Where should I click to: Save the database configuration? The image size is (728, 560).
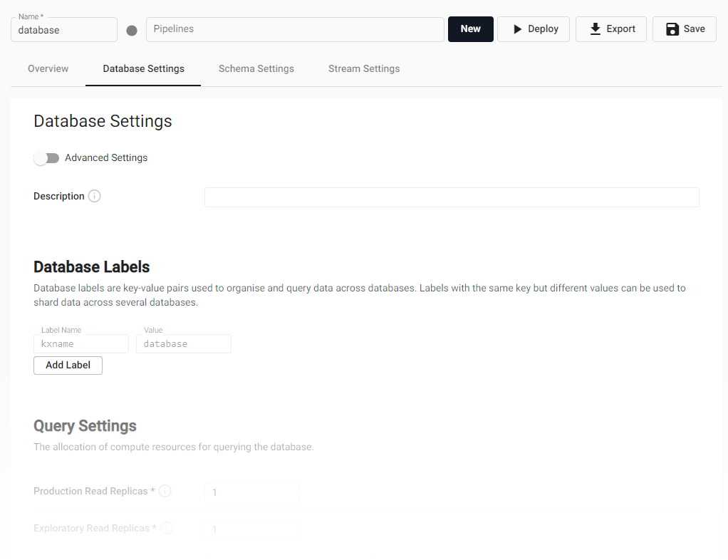point(685,28)
